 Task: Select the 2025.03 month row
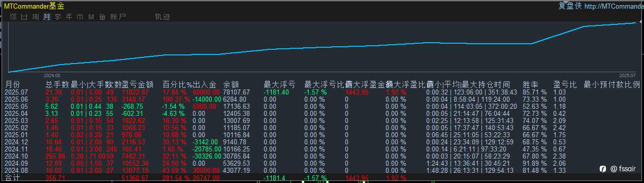[x=322, y=120]
